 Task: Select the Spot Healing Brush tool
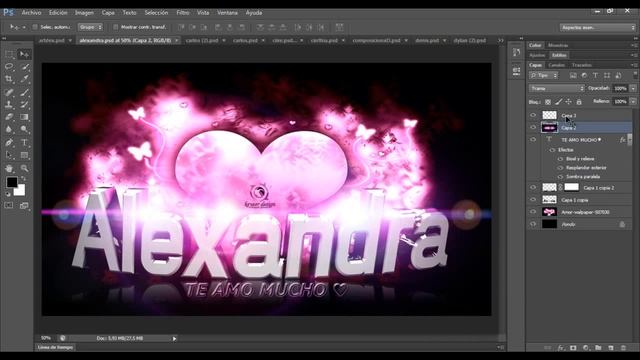[x=9, y=92]
